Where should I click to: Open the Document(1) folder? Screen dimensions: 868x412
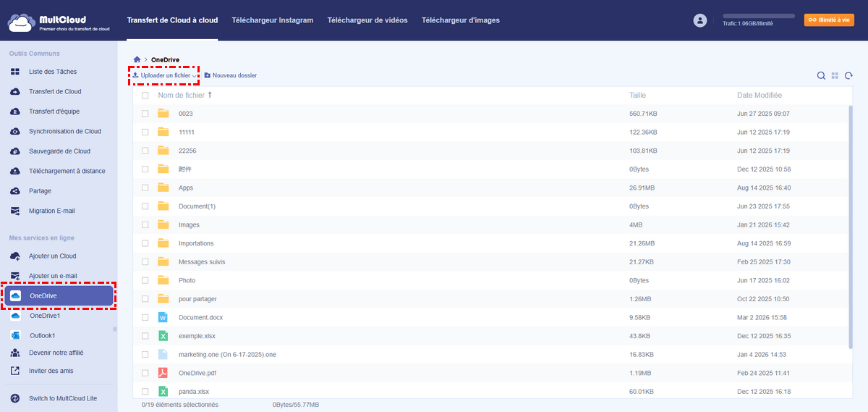coord(197,206)
